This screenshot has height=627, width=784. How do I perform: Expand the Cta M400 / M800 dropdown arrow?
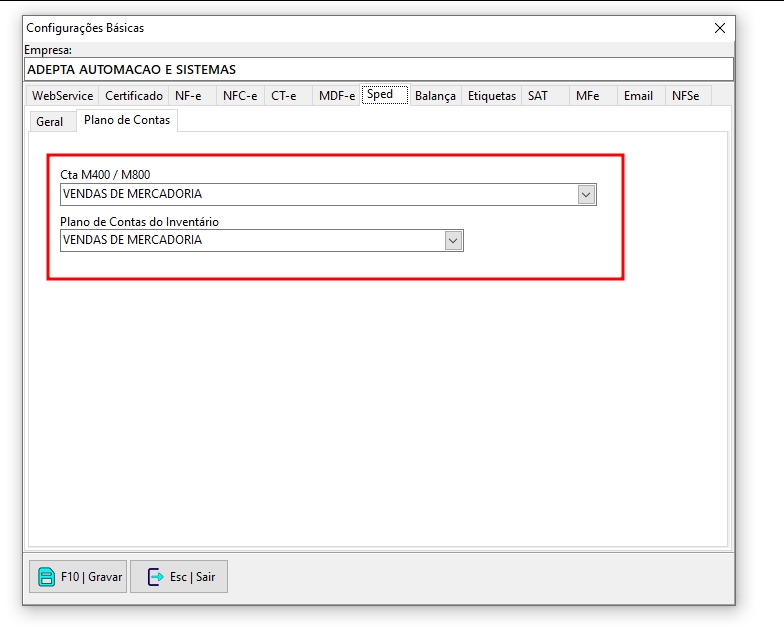587,195
